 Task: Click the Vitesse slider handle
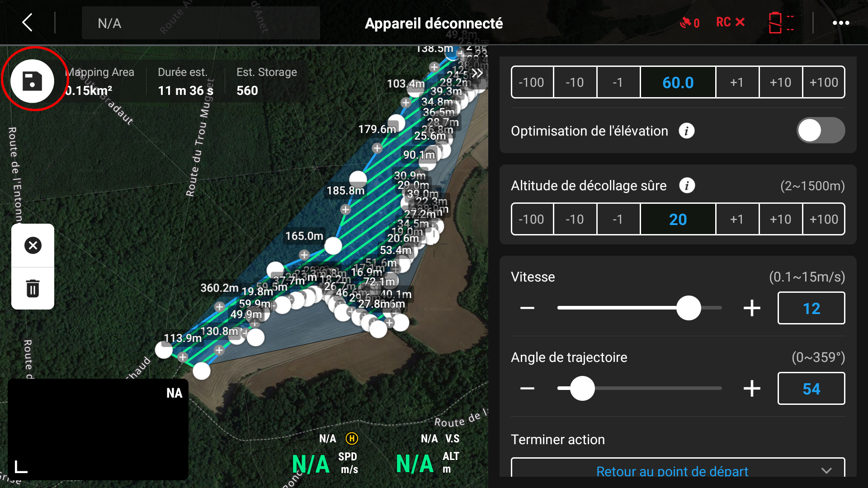click(x=688, y=308)
